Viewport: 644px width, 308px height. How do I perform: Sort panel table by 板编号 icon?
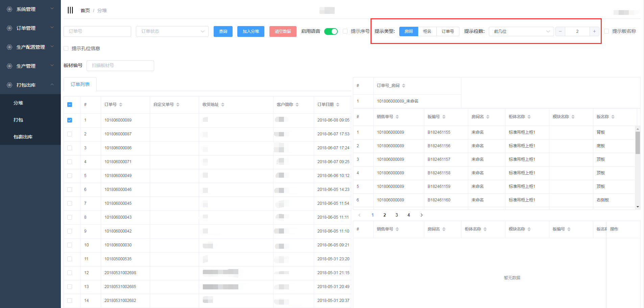[444, 117]
